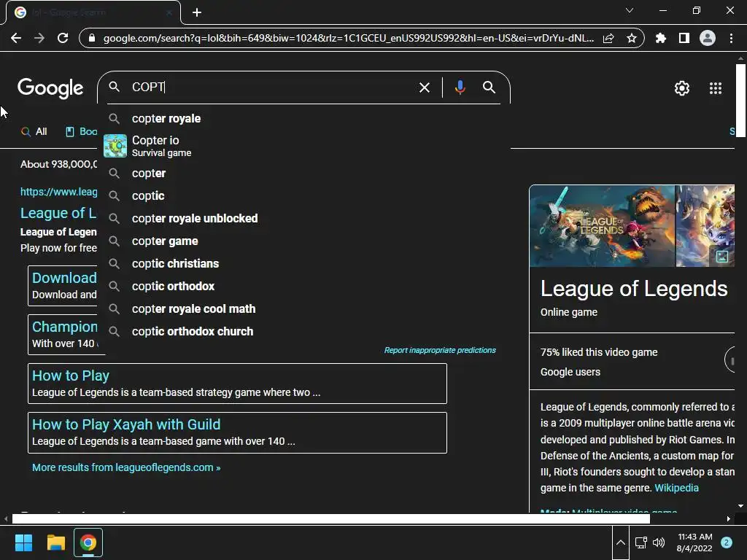Open the Extensions puzzle icon
The image size is (747, 560).
(660, 38)
